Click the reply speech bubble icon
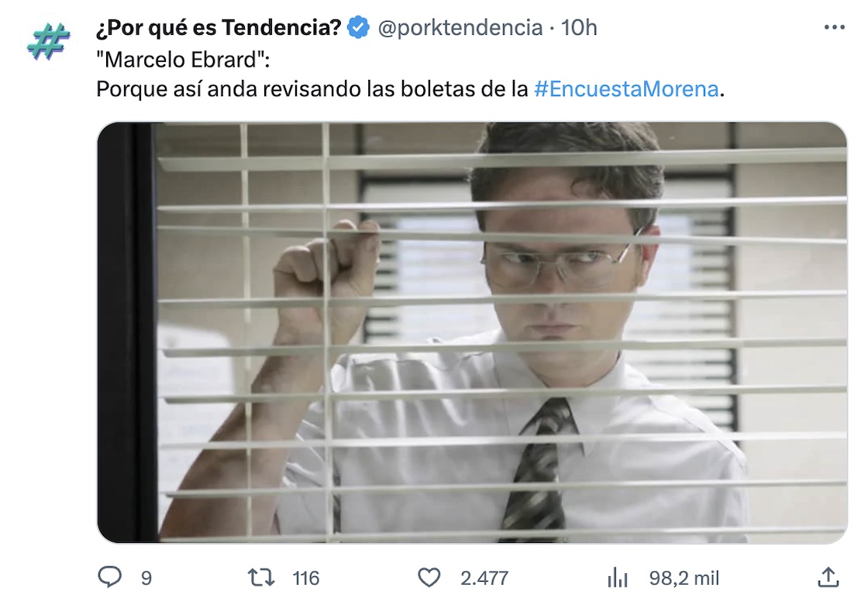 tap(109, 577)
